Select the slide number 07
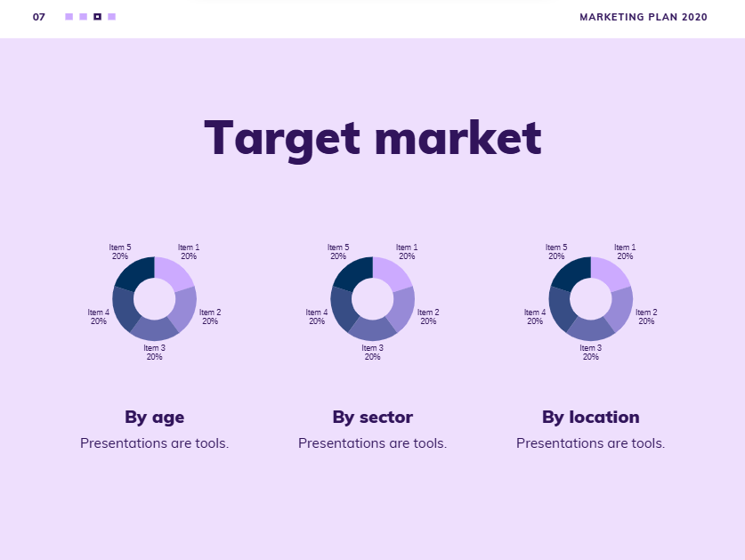The width and height of the screenshot is (745, 560). pos(38,17)
